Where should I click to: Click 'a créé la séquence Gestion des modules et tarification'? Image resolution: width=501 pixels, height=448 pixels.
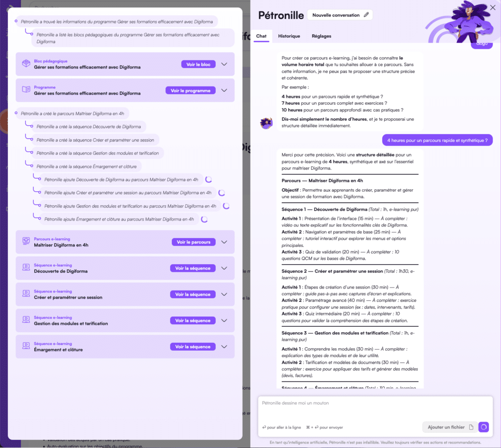click(97, 153)
